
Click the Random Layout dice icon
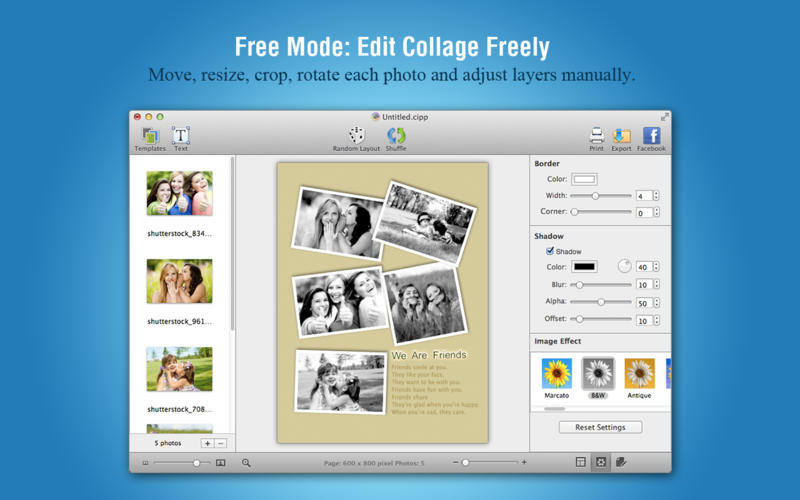point(356,135)
